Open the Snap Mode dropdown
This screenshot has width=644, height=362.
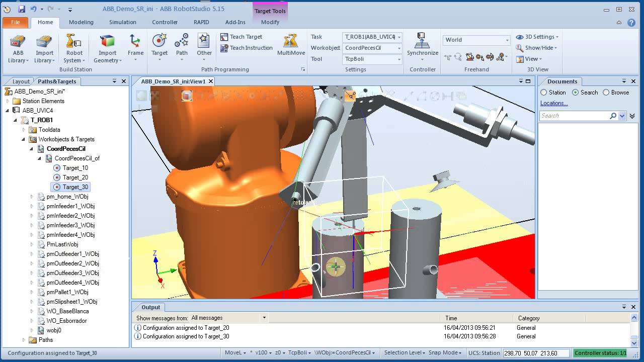(x=445, y=353)
